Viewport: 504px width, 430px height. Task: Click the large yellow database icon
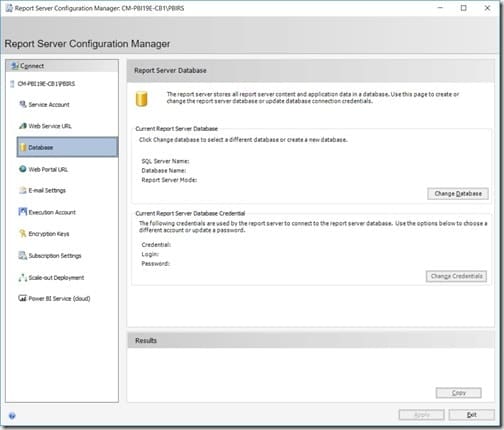[x=141, y=99]
